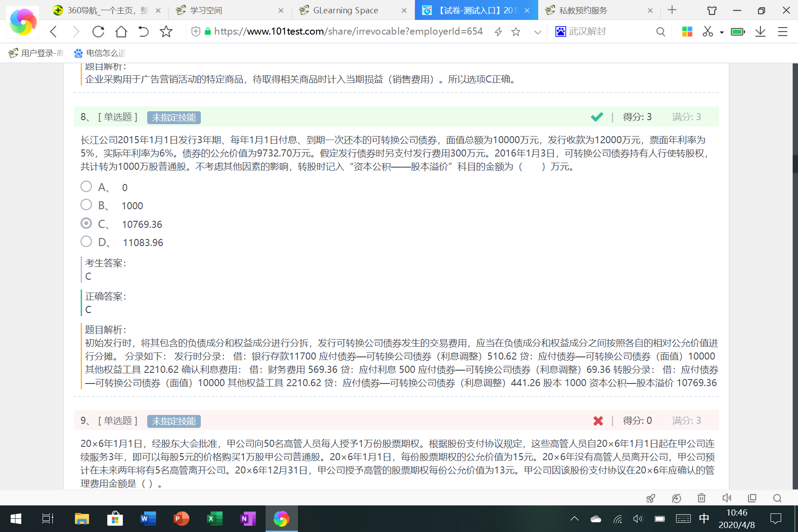
Task: Click the page vertical scrollbar thumb
Action: 795,164
